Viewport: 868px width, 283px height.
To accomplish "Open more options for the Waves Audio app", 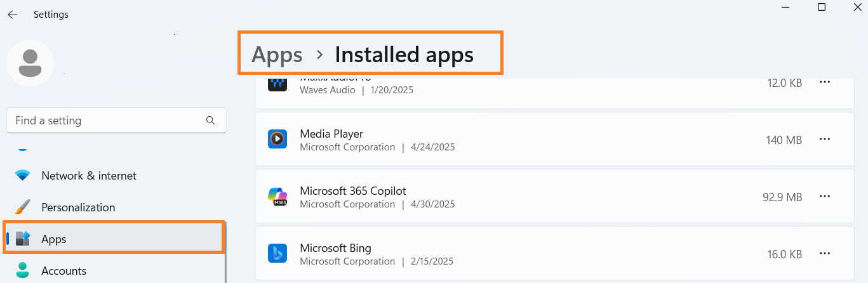I will pos(825,82).
